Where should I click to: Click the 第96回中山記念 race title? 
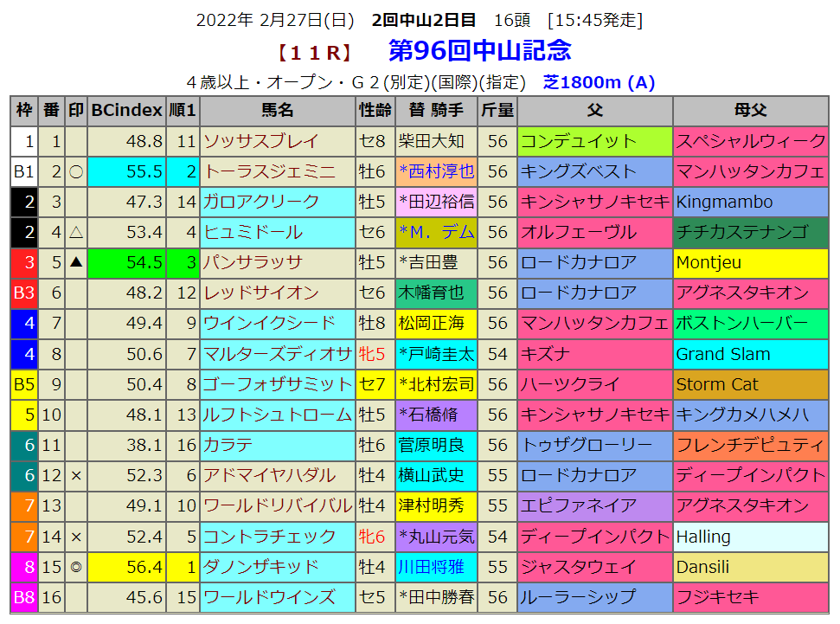click(x=479, y=51)
